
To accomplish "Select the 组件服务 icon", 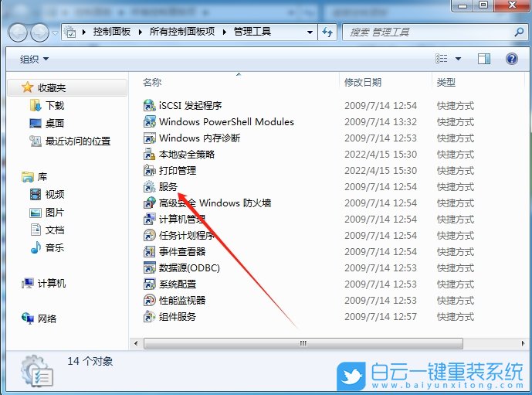I will click(150, 317).
